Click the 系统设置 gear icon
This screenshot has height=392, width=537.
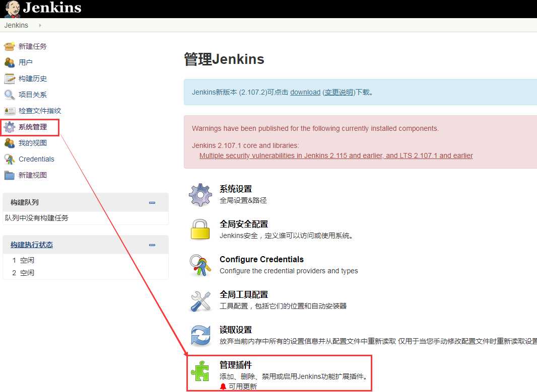click(200, 195)
